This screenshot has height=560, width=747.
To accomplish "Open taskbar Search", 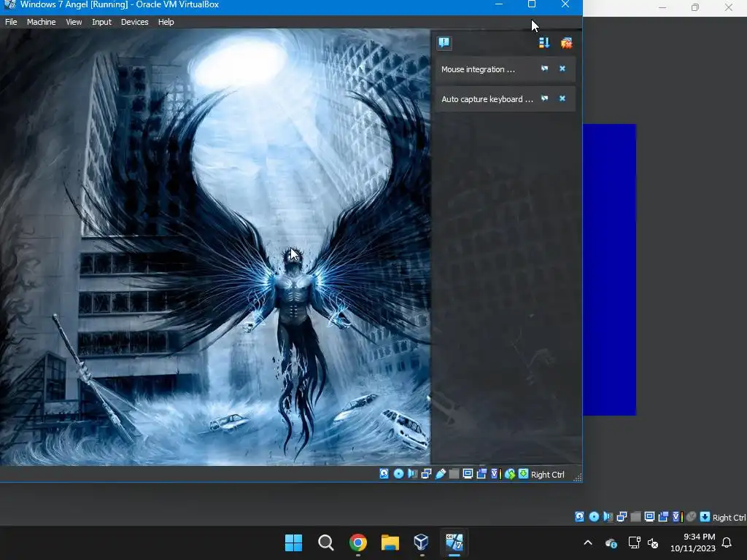I will click(326, 542).
